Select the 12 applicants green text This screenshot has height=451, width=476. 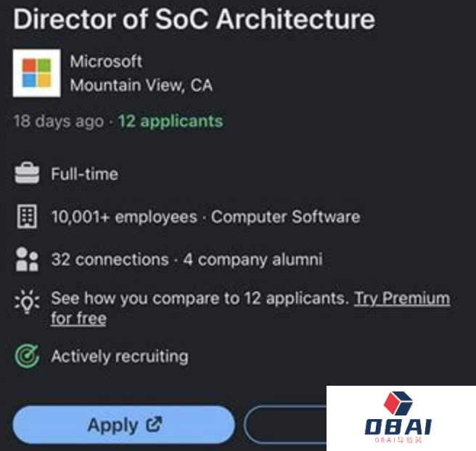[x=171, y=121]
